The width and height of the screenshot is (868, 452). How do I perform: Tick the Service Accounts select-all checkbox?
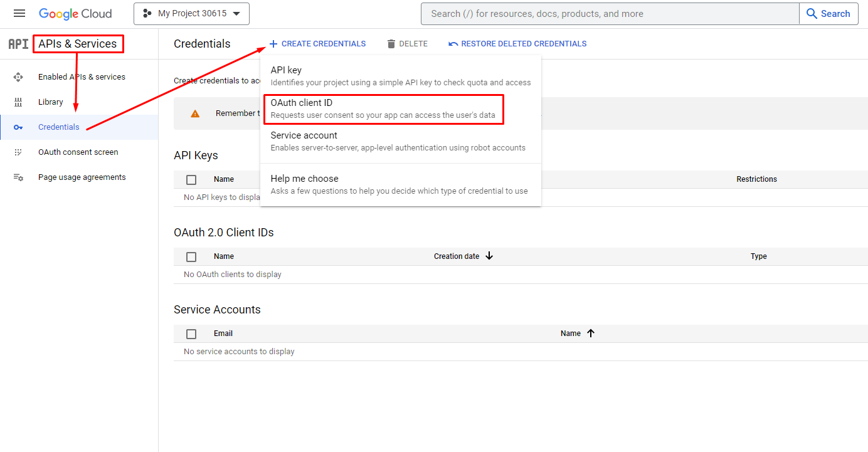tap(191, 334)
